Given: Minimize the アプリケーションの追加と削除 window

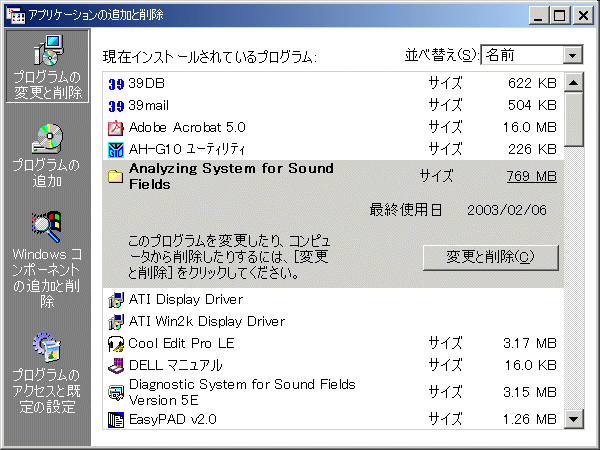Looking at the screenshot, I should 538,16.
